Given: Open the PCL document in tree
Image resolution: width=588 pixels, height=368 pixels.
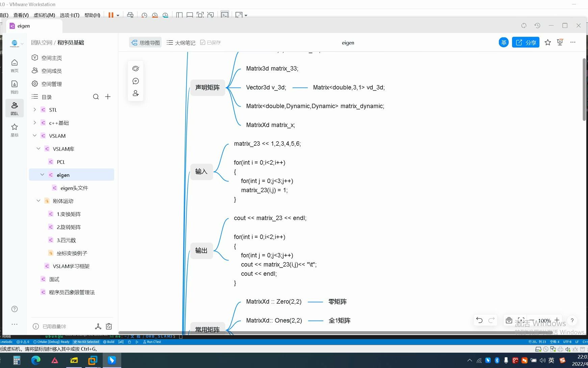Looking at the screenshot, I should click(61, 162).
